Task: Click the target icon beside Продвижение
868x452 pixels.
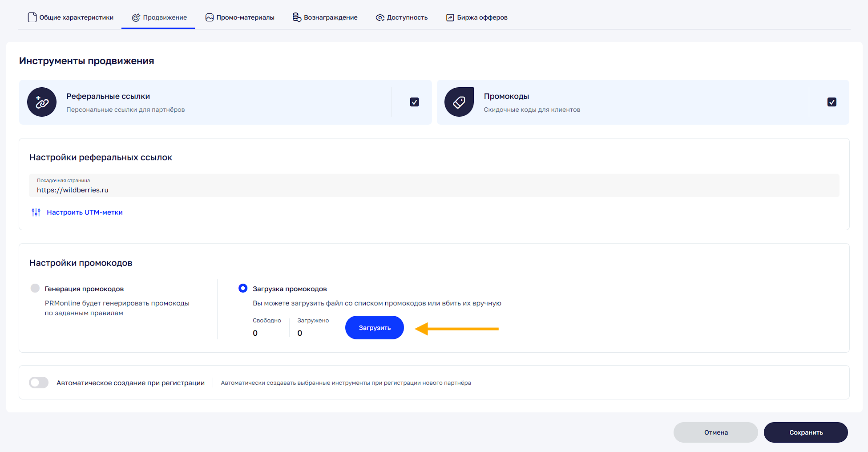Action: coord(136,17)
